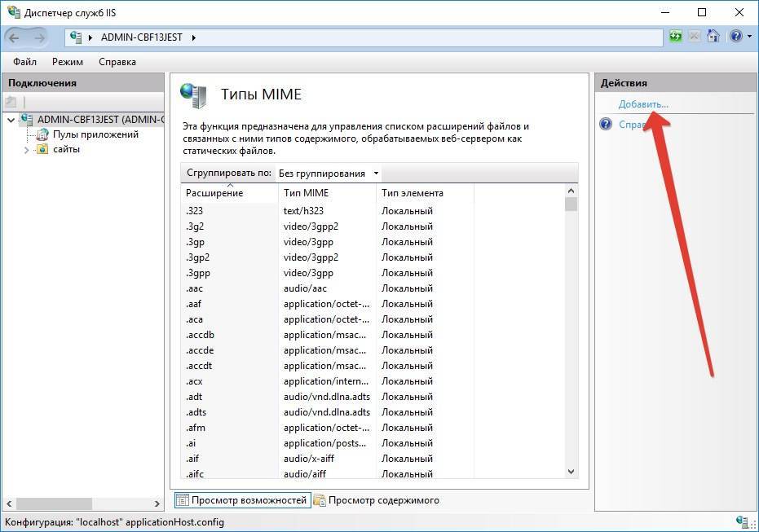Select Пулы приложений in the connections tree
Screen dimensions: 759x532
[x=95, y=134]
